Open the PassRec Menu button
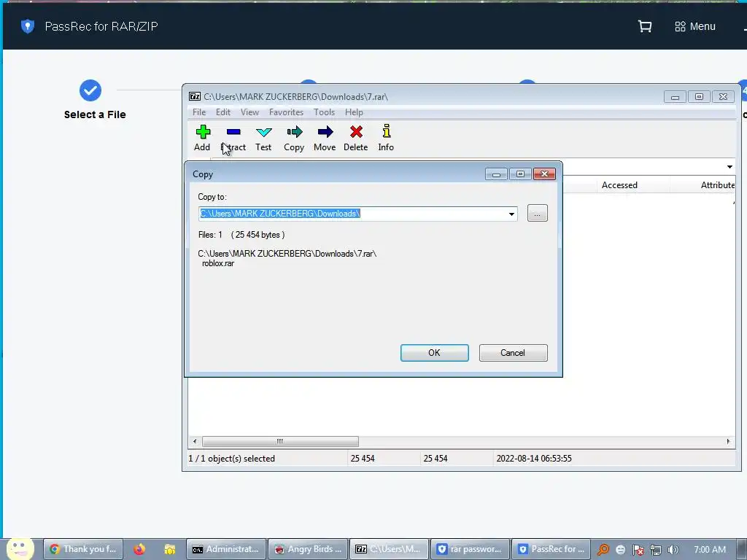This screenshot has width=747, height=560. tap(695, 27)
